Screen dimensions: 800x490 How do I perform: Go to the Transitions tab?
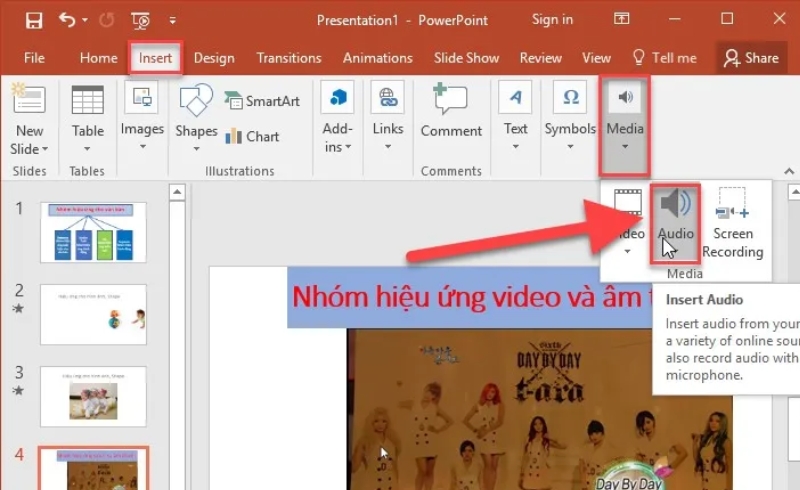289,58
